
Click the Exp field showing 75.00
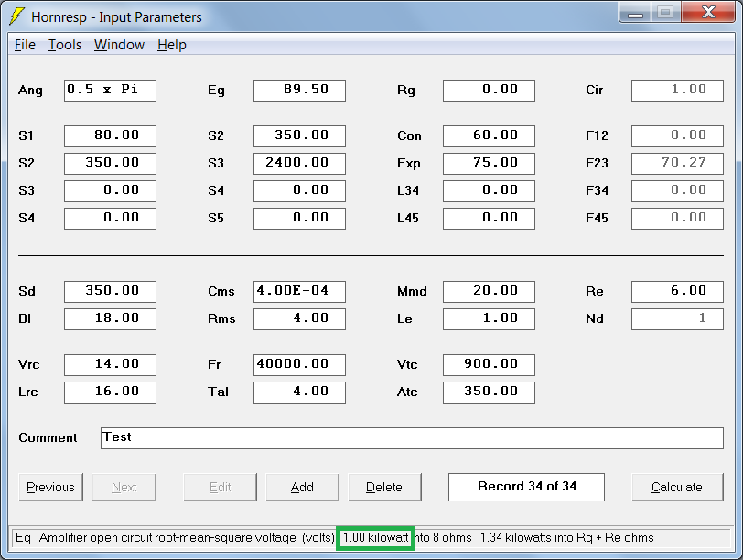pos(489,164)
